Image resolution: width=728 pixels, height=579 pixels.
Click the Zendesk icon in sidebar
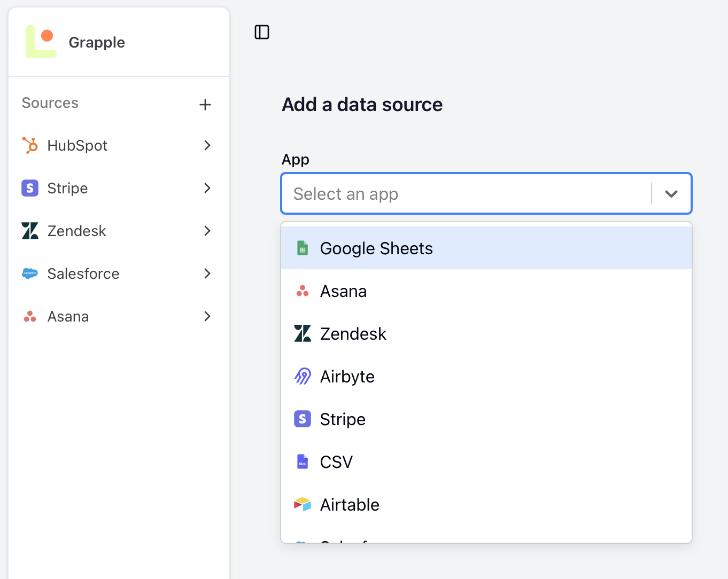pyautogui.click(x=30, y=231)
